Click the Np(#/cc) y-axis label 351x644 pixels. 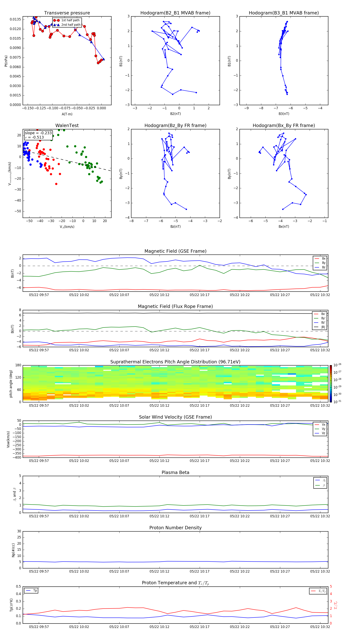(x=13, y=550)
